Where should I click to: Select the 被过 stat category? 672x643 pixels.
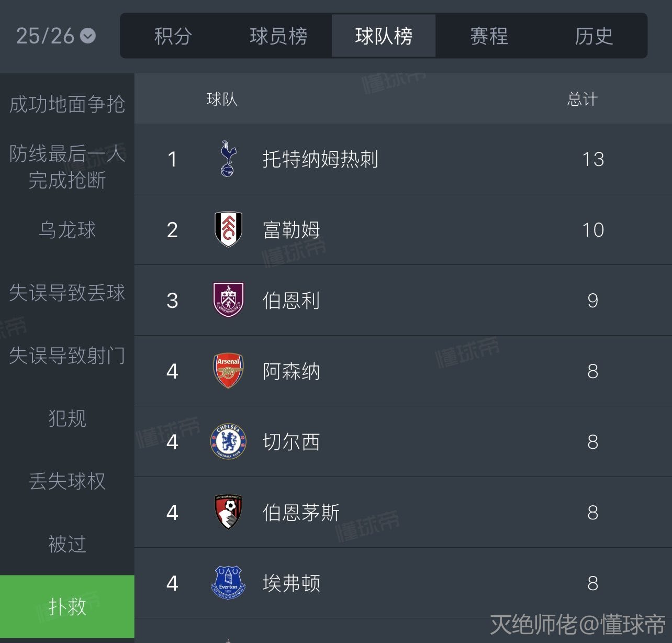[67, 544]
